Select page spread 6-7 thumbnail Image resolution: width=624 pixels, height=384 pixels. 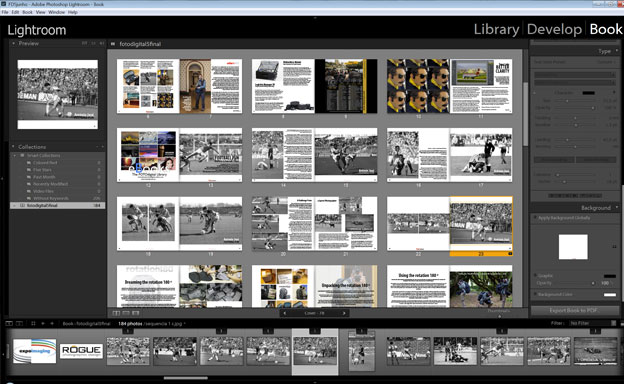pos(179,86)
